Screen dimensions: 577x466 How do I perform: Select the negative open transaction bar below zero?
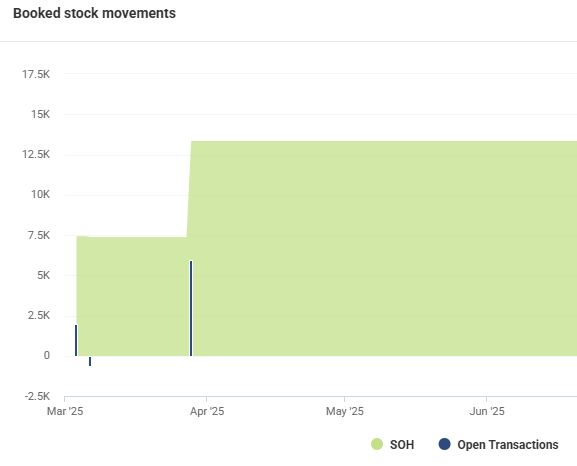pyautogui.click(x=90, y=361)
